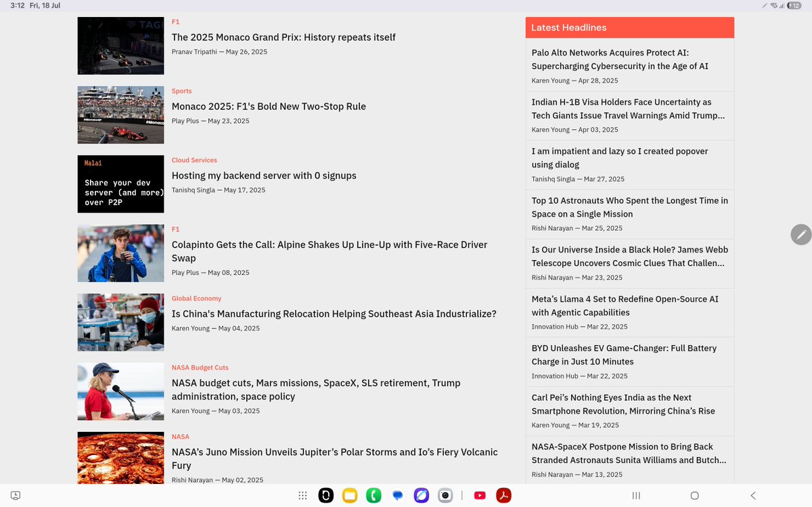Select the NASA Budget Cuts category tag

pyautogui.click(x=200, y=367)
